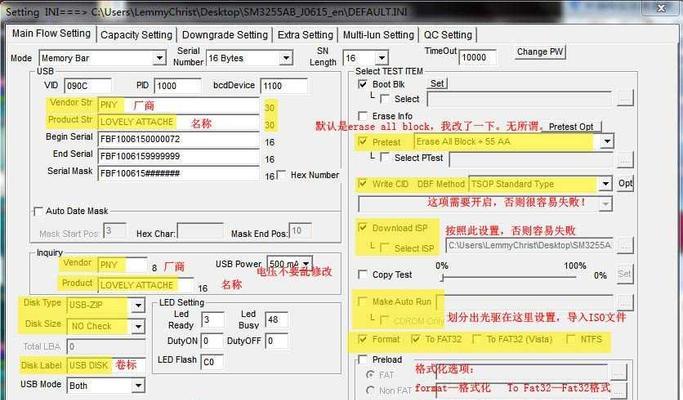
Task: Check the NTFS format option
Action: [x=570, y=340]
